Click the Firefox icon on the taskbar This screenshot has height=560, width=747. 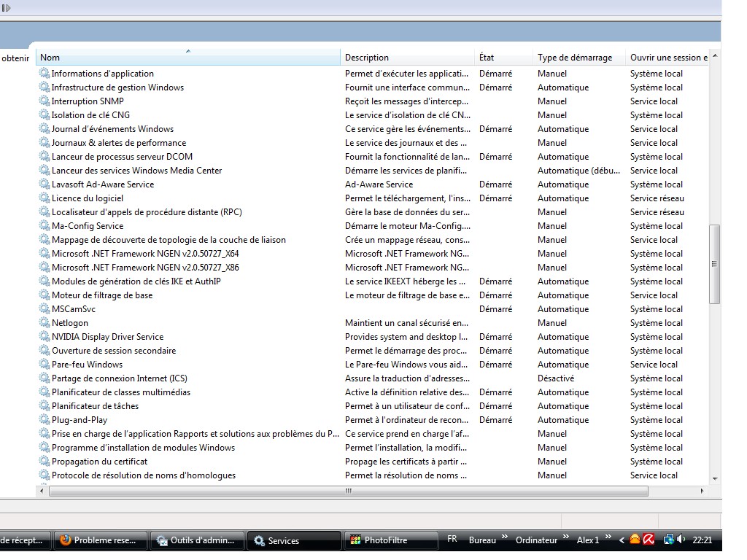point(65,540)
